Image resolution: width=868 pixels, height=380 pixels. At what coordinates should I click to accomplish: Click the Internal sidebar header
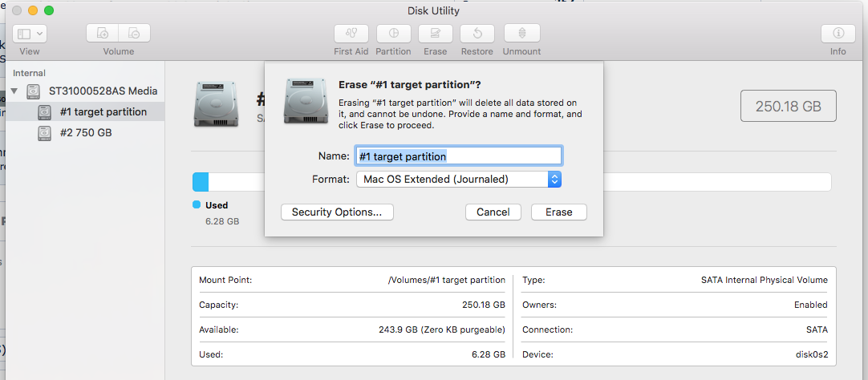30,73
